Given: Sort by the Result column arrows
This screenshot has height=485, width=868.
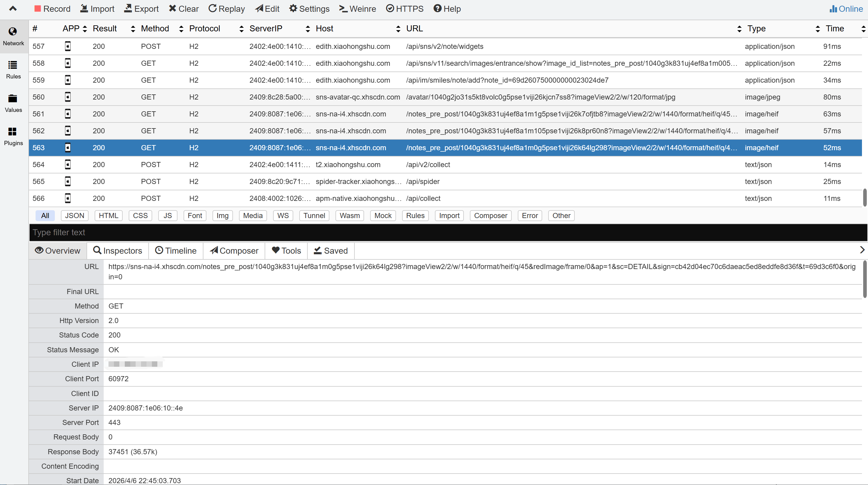Looking at the screenshot, I should [x=133, y=29].
